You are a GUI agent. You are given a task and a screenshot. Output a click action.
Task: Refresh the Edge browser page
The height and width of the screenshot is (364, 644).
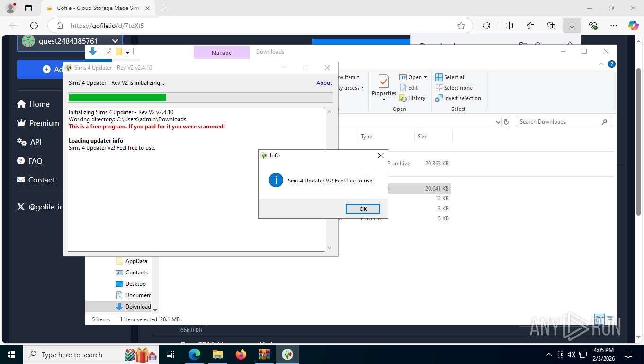pyautogui.click(x=34, y=26)
